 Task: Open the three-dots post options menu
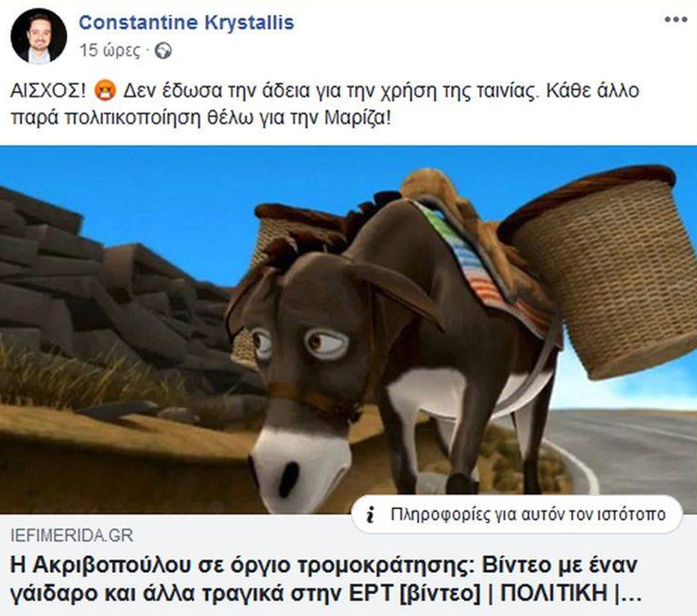pos(676,20)
